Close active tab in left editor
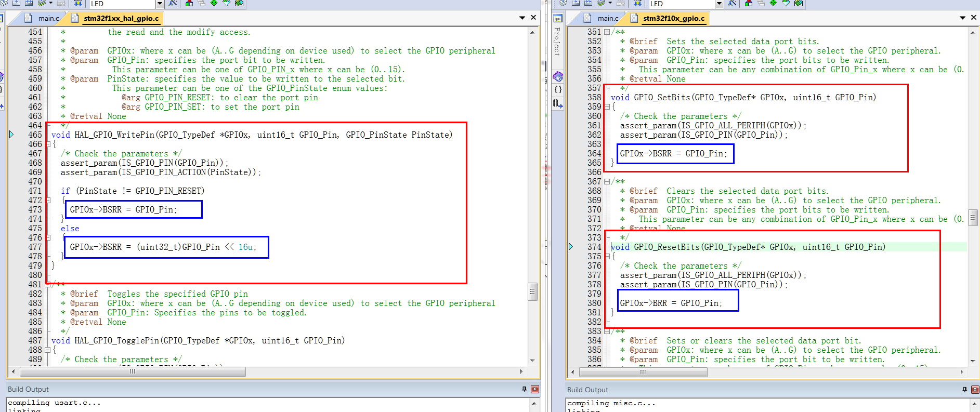This screenshot has height=412, width=980. (x=533, y=18)
